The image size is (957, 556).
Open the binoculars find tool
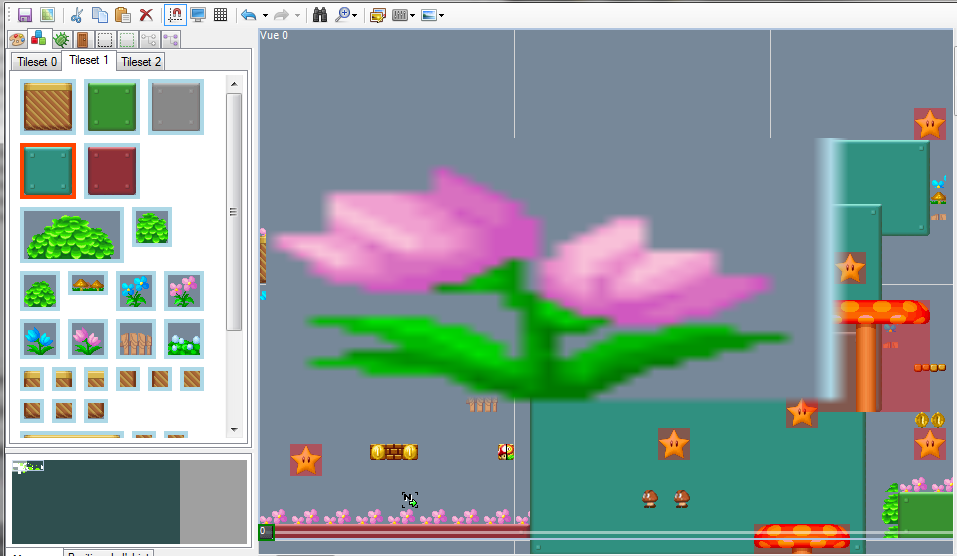(320, 15)
